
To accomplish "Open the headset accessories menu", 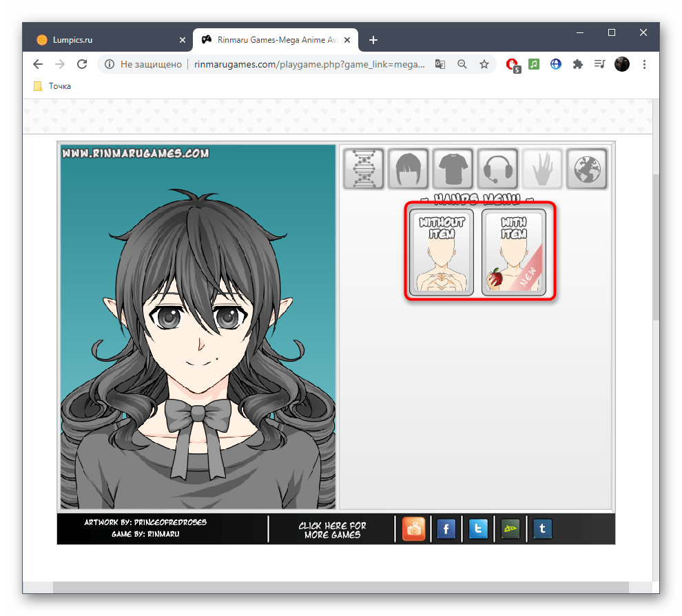I will point(497,169).
